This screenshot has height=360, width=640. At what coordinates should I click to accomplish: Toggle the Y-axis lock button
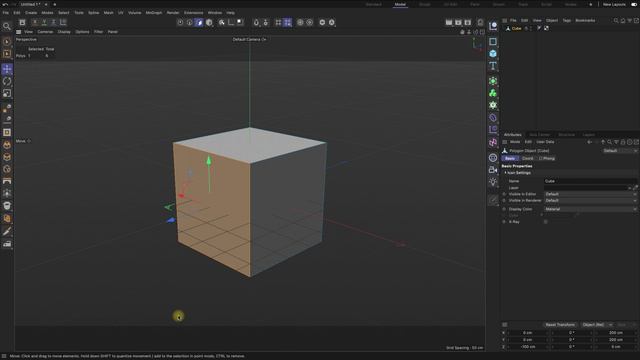[x=44, y=22]
